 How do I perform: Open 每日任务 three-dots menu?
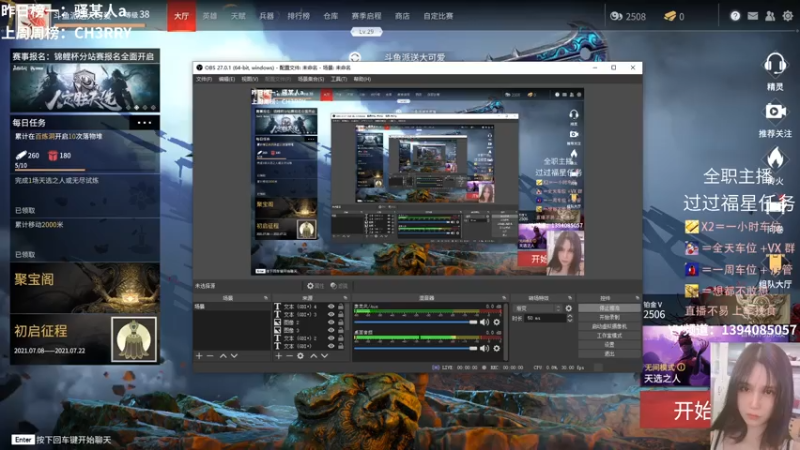(144, 122)
